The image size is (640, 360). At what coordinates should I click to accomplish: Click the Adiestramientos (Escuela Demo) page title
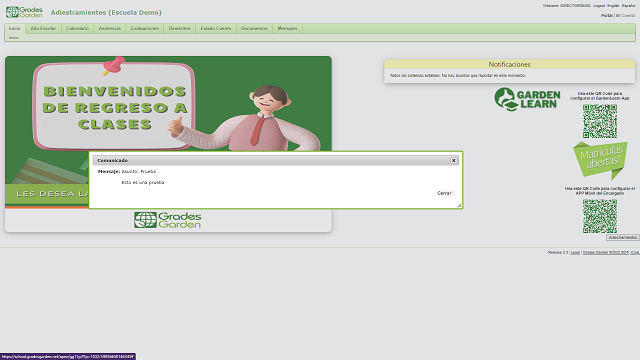(106, 13)
